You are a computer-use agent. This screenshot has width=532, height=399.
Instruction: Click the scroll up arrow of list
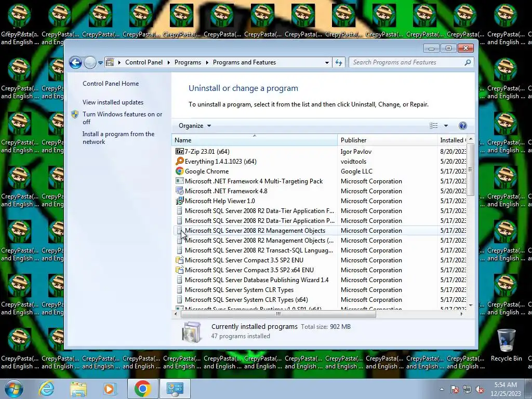(470, 139)
